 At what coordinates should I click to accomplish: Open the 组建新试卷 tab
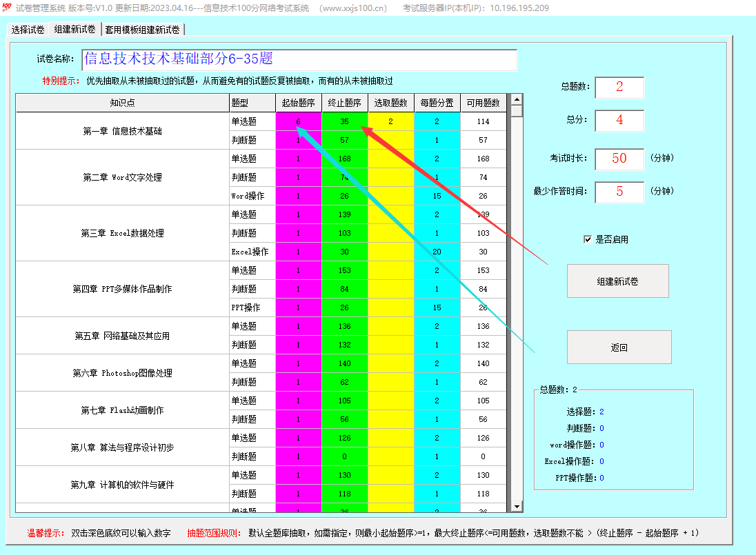click(x=74, y=30)
